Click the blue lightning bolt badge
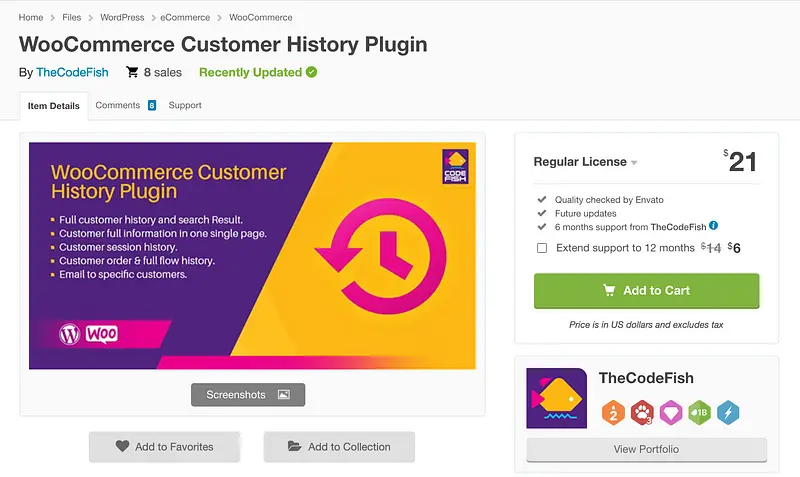 [x=727, y=412]
